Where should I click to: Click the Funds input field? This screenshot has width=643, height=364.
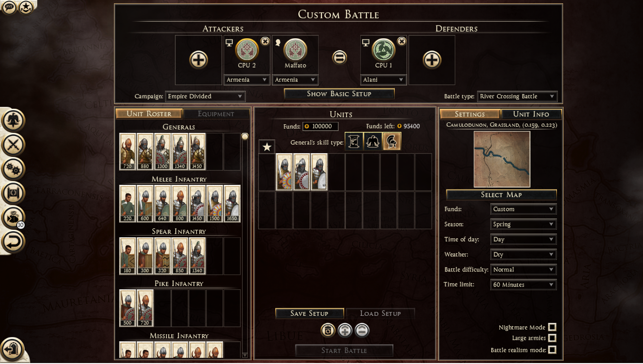321,126
